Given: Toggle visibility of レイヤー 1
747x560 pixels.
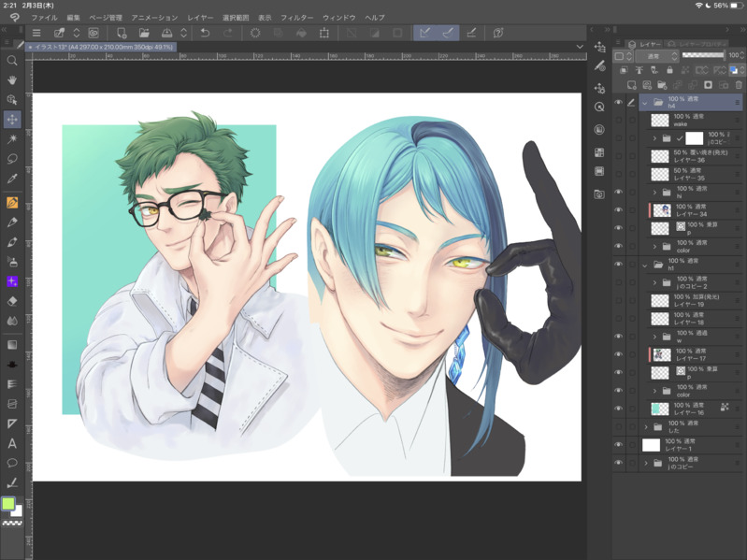Looking at the screenshot, I should [x=618, y=445].
